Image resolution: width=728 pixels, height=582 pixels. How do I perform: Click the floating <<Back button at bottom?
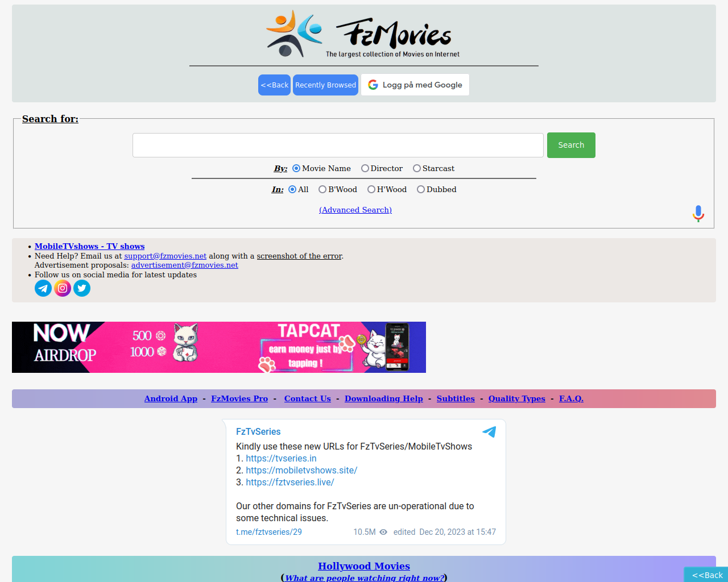click(706, 575)
